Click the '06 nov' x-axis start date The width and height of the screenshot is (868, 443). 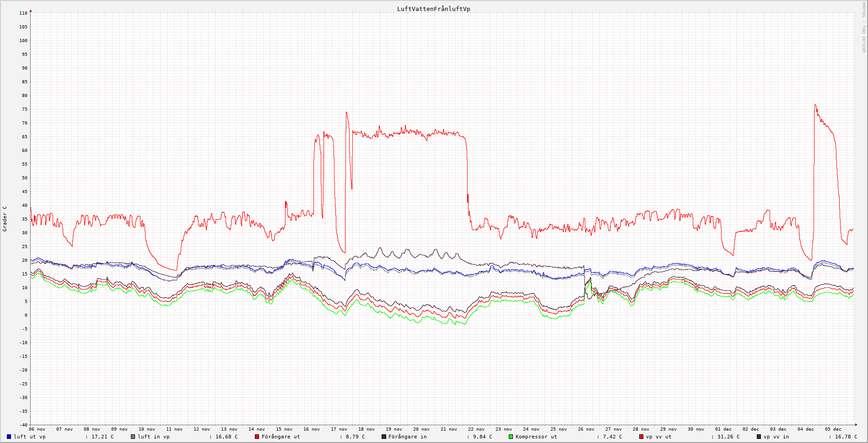pos(37,429)
